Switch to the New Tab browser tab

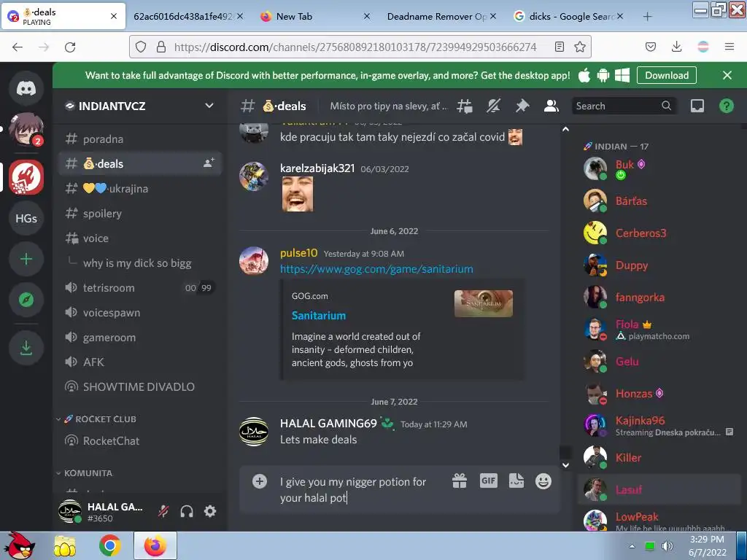(316, 16)
